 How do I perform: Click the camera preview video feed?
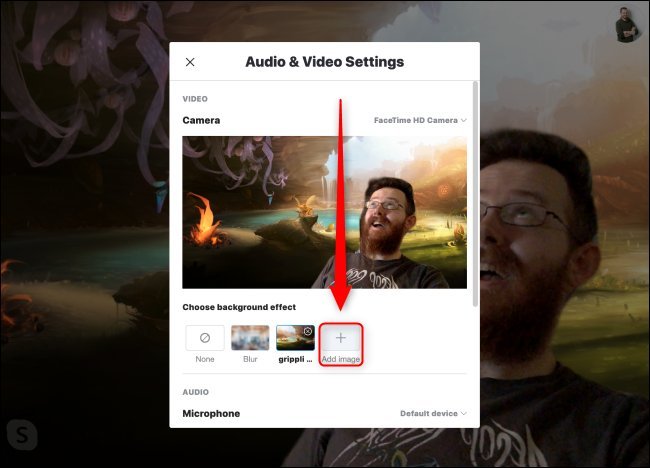click(325, 212)
